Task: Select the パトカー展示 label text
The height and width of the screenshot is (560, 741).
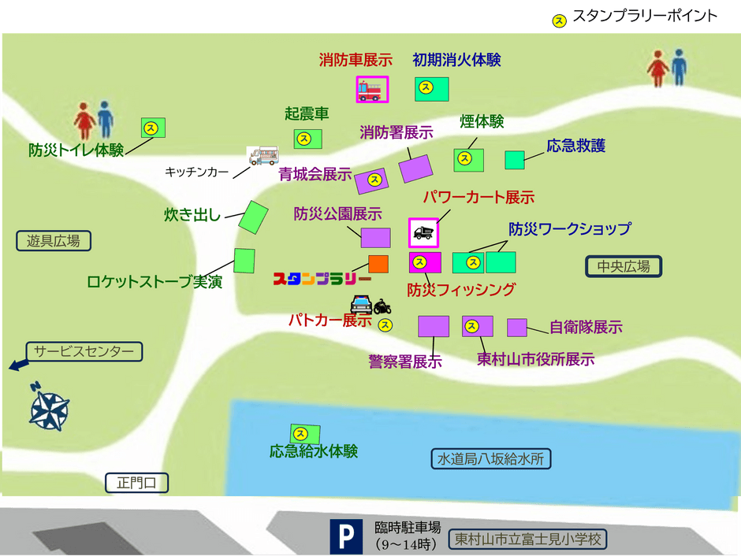Action: click(x=330, y=320)
